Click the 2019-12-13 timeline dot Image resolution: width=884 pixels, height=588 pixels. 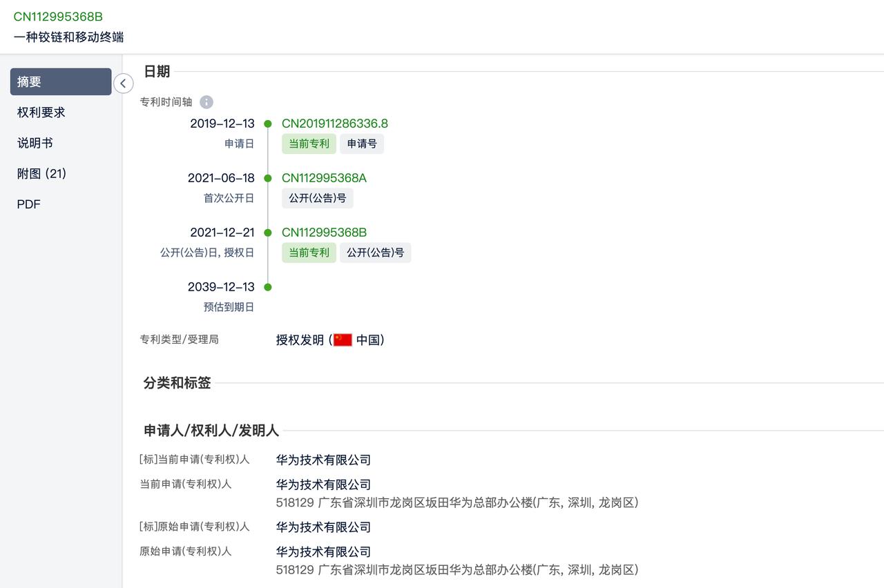coord(268,124)
